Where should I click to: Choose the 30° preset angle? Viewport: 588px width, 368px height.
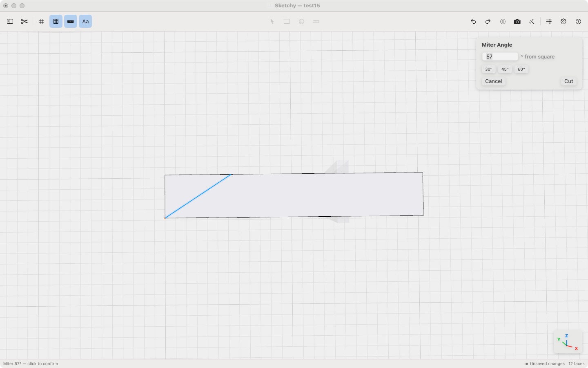(x=489, y=70)
